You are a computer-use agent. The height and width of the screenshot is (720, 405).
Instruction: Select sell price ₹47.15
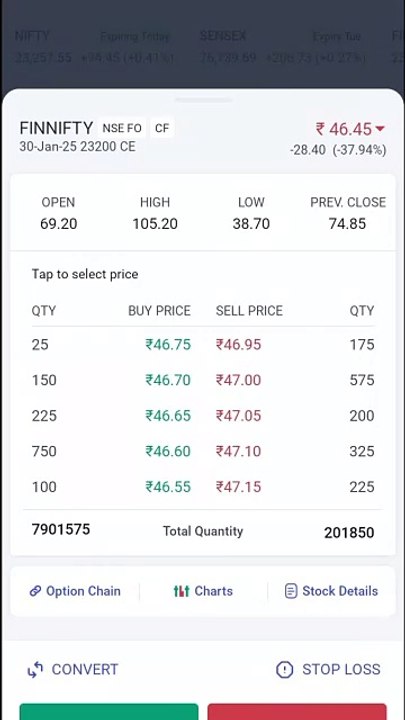pyautogui.click(x=238, y=487)
